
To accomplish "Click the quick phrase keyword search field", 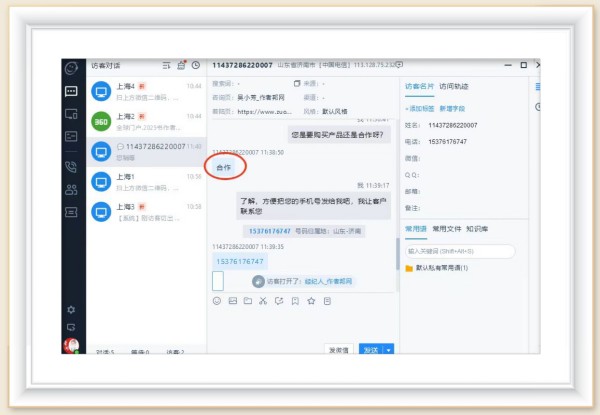I will [460, 251].
